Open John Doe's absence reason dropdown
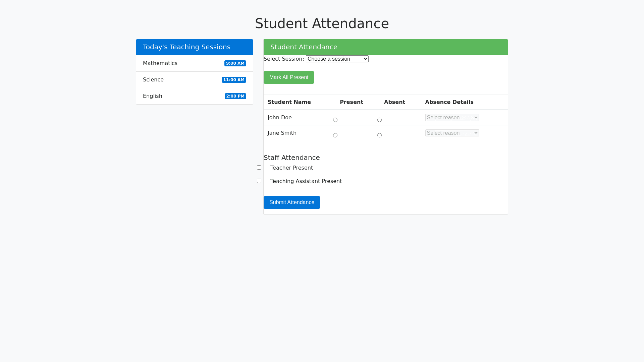The height and width of the screenshot is (362, 644). [x=452, y=118]
